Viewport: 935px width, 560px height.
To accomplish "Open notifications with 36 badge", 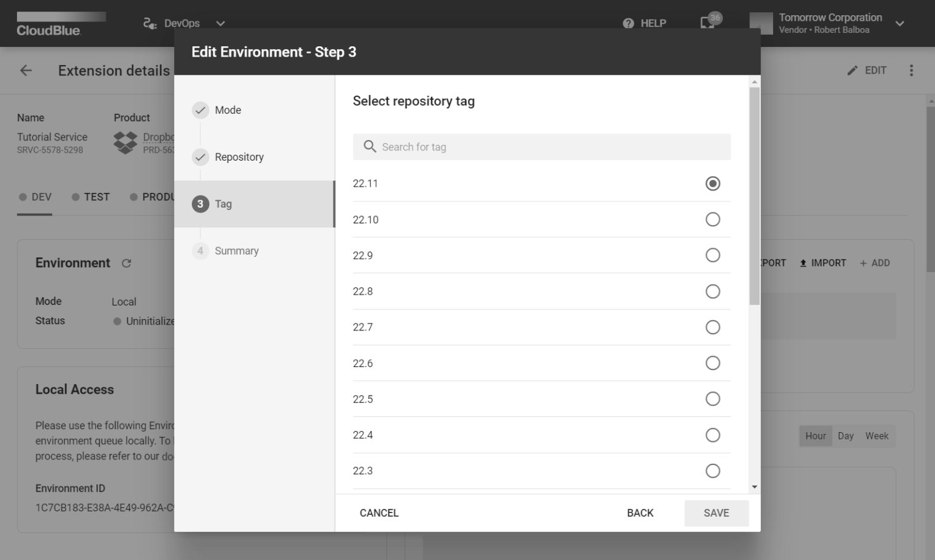I will click(710, 21).
